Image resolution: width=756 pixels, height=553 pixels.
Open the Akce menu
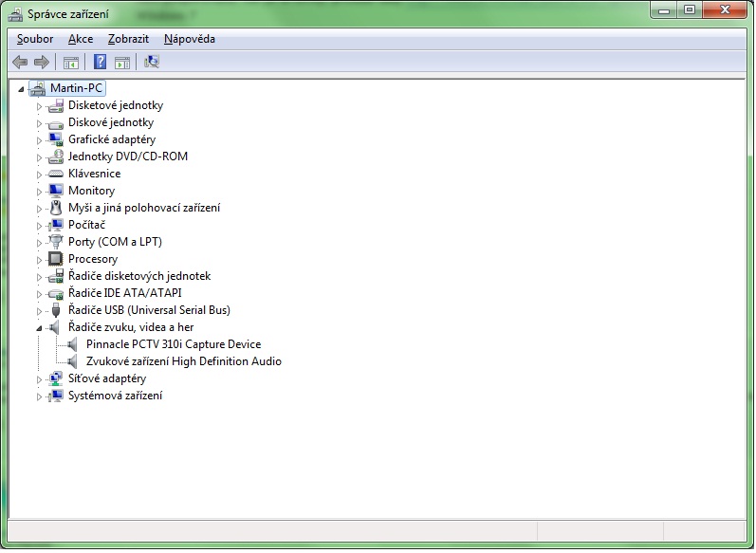click(x=81, y=39)
